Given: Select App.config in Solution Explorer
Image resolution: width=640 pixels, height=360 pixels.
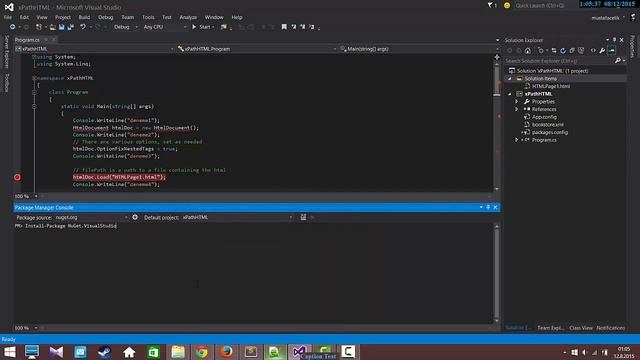Looking at the screenshot, I should (x=544, y=117).
